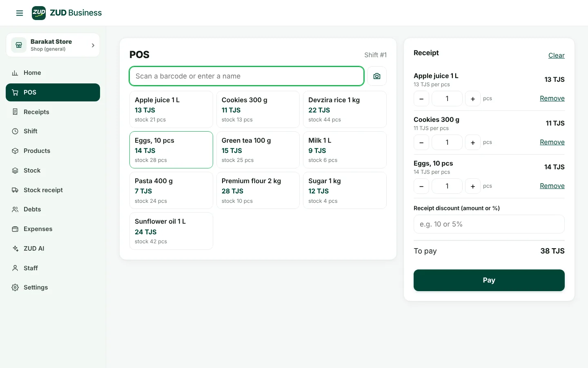The image size is (588, 368).
Task: Add Sugar 1 kg to receipt
Action: point(345,191)
